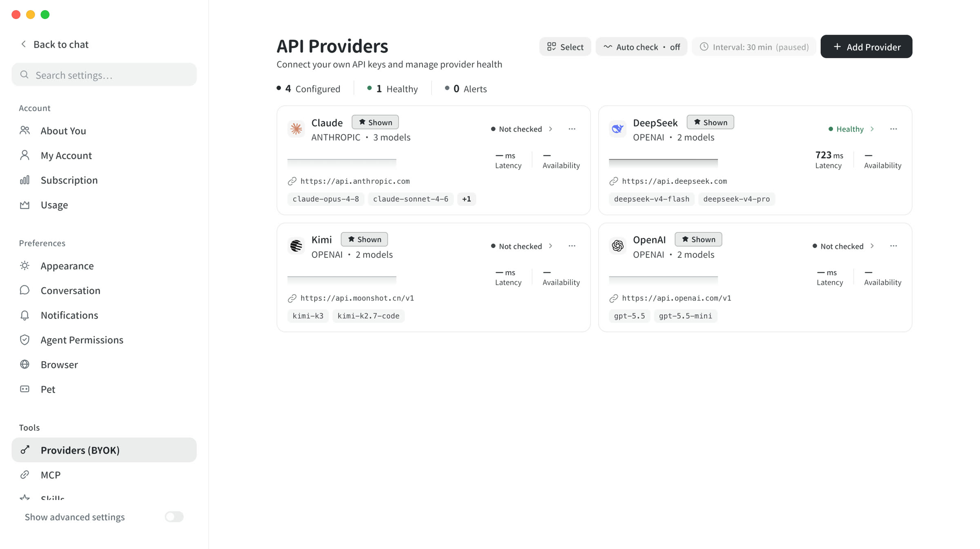Toggle Show advanced settings switch
Screen dimensions: 980x549
(x=174, y=517)
